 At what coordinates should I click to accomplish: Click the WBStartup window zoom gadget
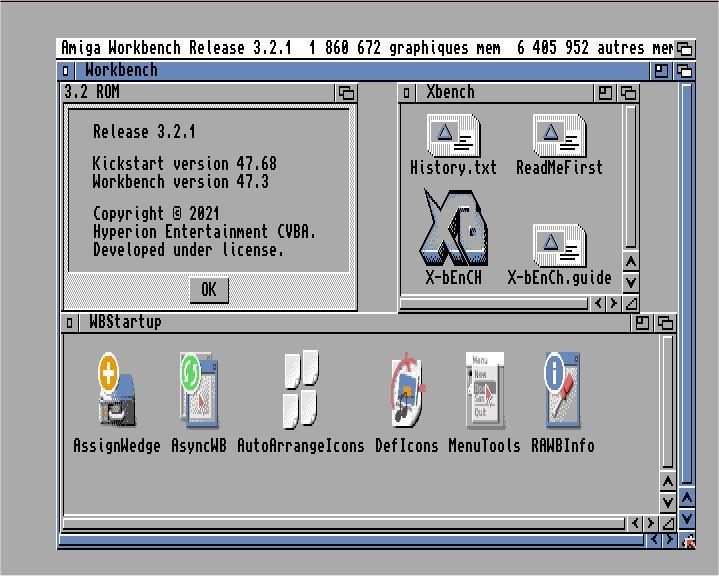(642, 323)
